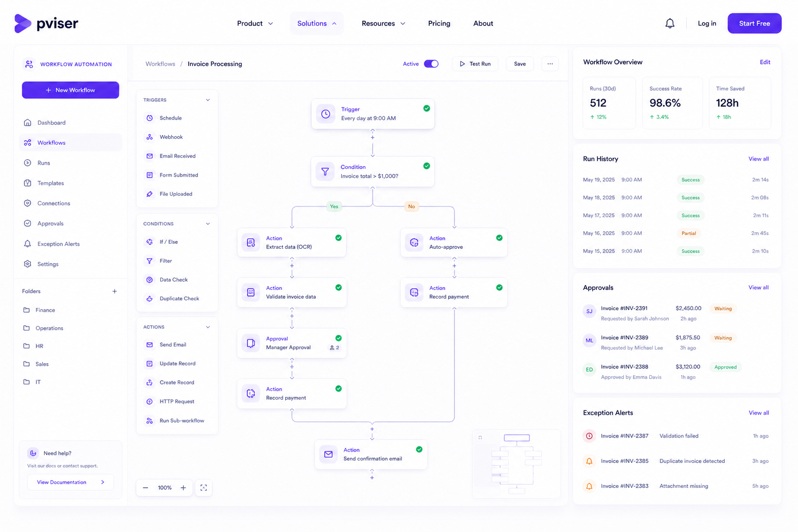
Task: Click the Start Free button
Action: click(754, 23)
